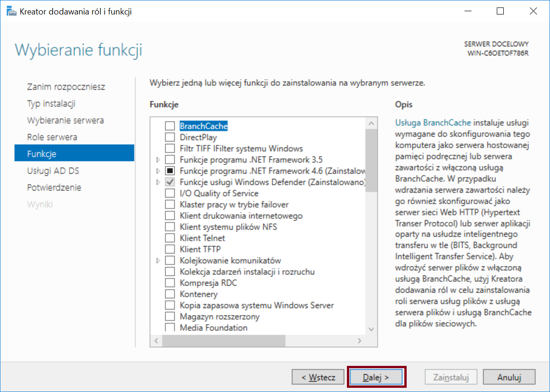The width and height of the screenshot is (550, 392).
Task: Close the wizard window
Action: pos(533,11)
